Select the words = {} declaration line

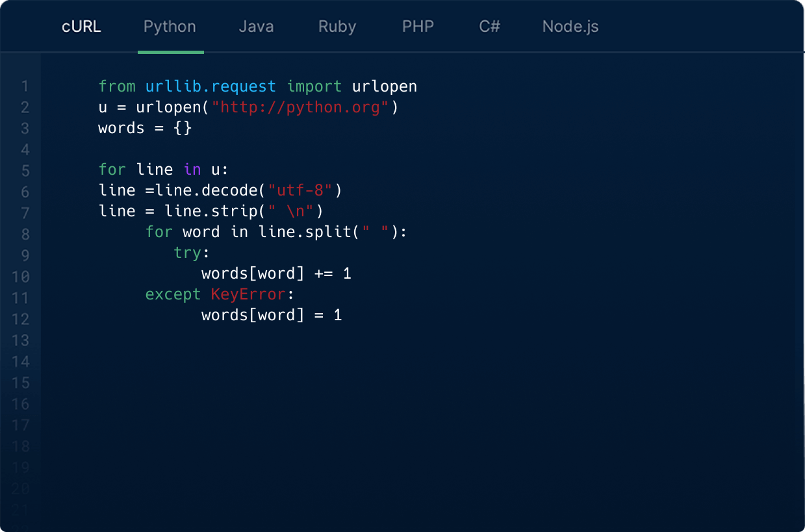pyautogui.click(x=144, y=127)
